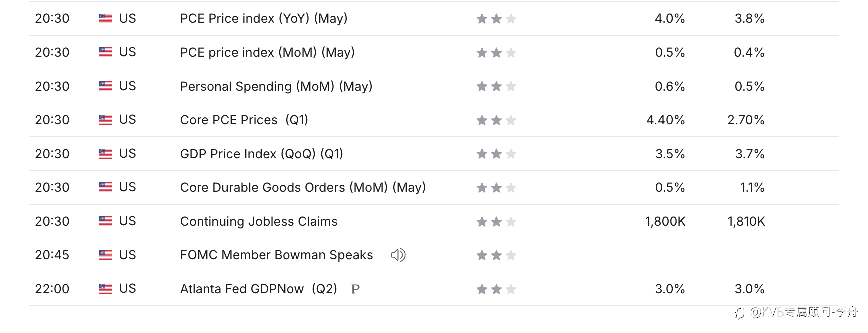Click US flag in Continuing Jobless Claims row
Screen dimensions: 868x333
pyautogui.click(x=105, y=221)
